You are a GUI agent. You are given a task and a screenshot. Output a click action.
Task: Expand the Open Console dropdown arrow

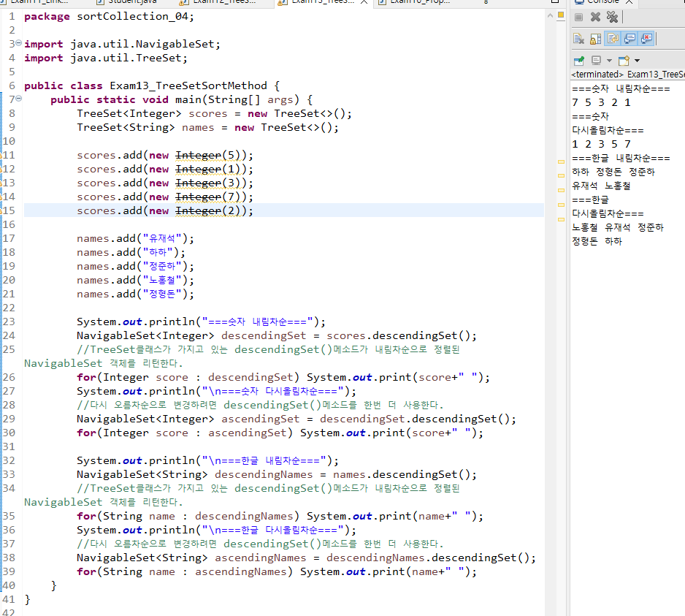tap(637, 61)
